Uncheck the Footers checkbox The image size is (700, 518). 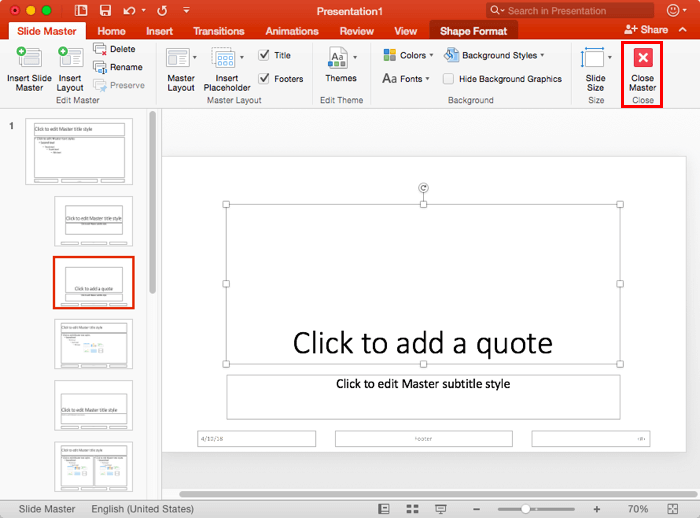coord(264,78)
